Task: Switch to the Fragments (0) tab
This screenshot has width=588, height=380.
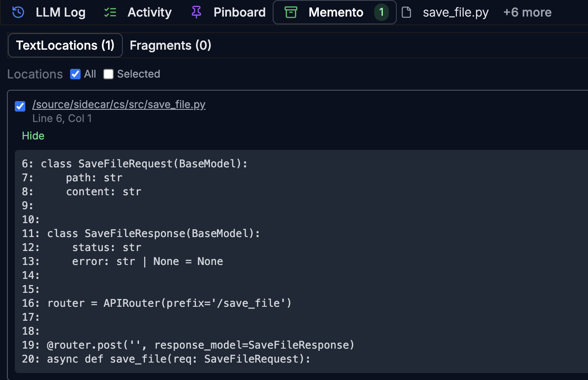Action: [170, 45]
